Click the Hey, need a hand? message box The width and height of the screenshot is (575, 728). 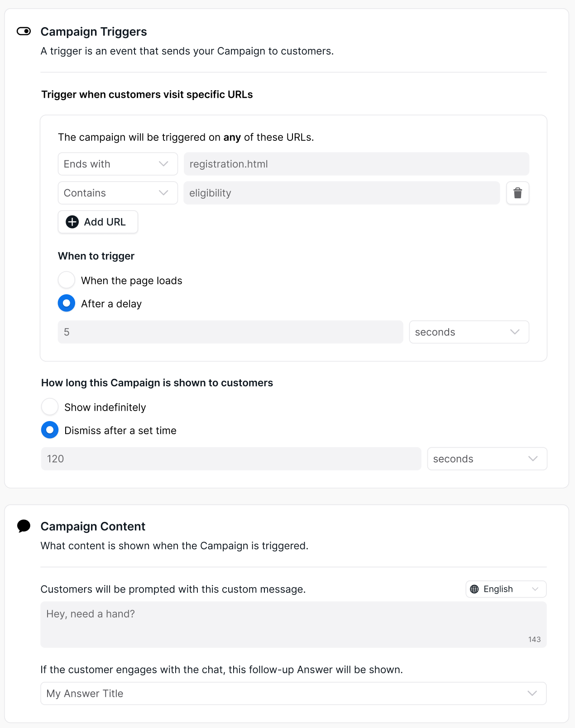pyautogui.click(x=293, y=624)
